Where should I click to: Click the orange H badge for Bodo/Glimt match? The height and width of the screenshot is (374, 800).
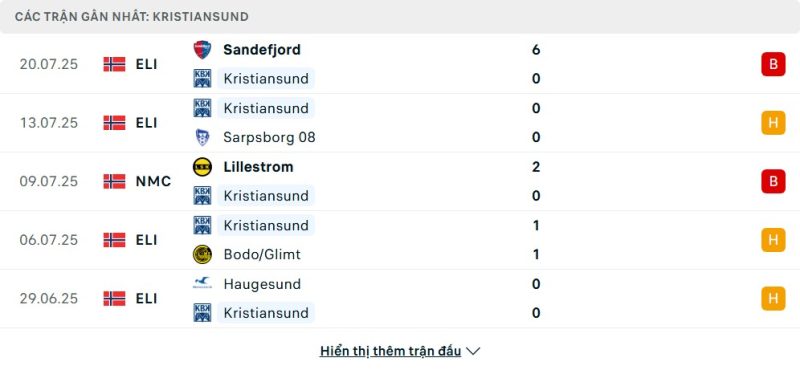[773, 240]
